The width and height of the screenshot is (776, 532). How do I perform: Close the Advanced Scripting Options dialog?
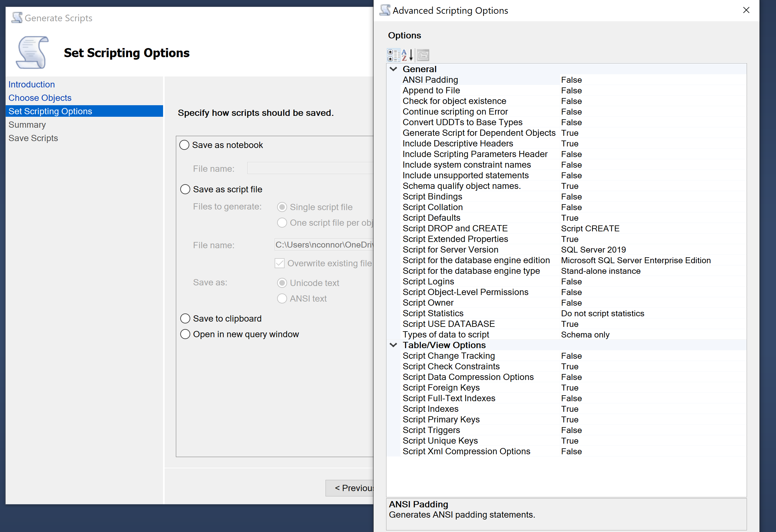(746, 10)
